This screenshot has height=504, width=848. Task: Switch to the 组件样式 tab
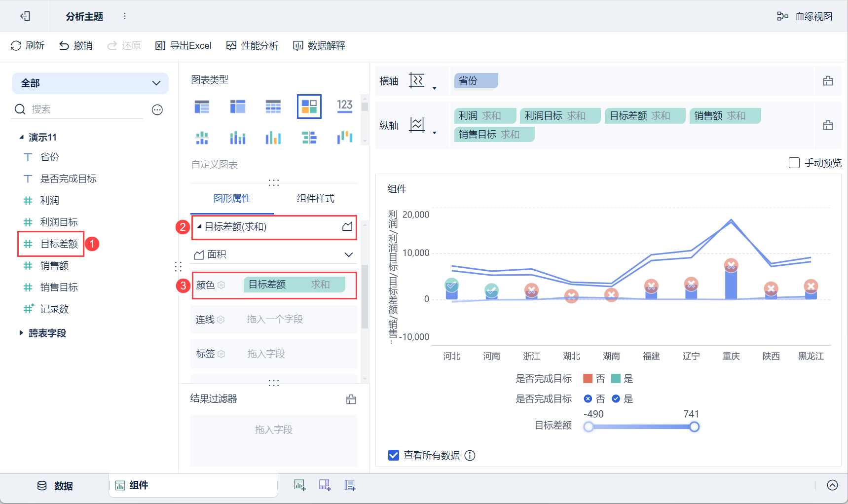(316, 198)
